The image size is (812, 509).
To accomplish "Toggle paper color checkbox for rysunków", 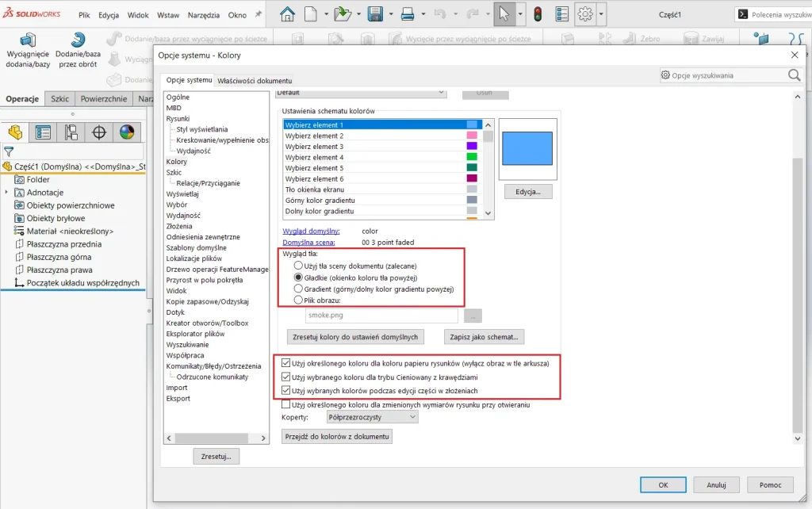I will pos(285,363).
